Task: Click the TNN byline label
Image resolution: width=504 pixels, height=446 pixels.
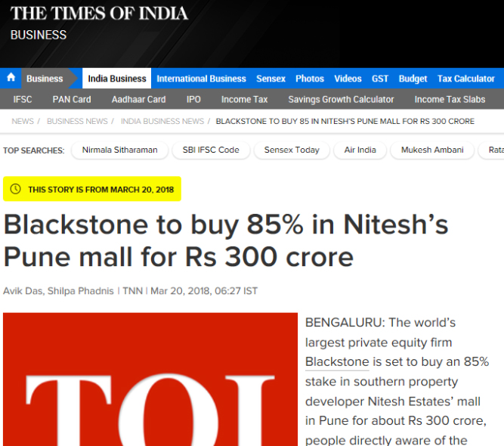Action: [x=132, y=291]
